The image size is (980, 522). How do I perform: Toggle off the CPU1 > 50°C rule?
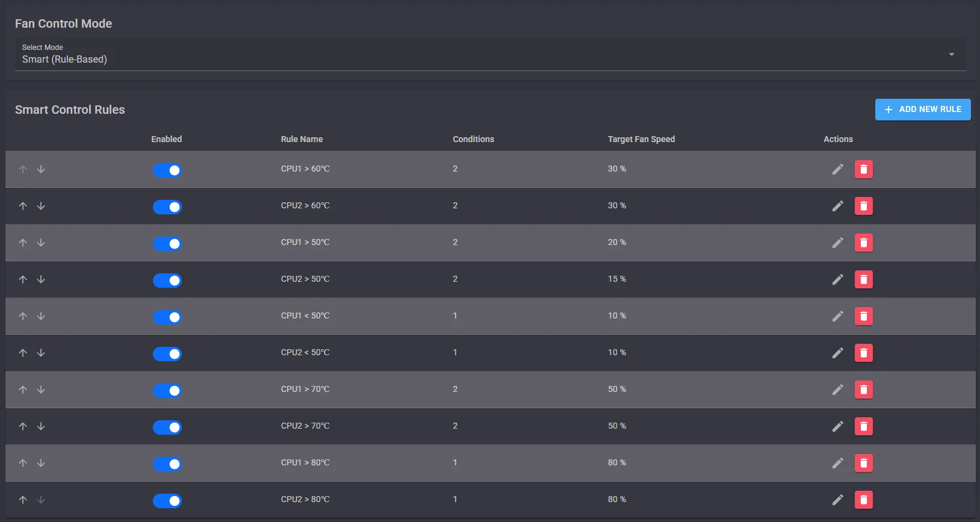pyautogui.click(x=167, y=244)
